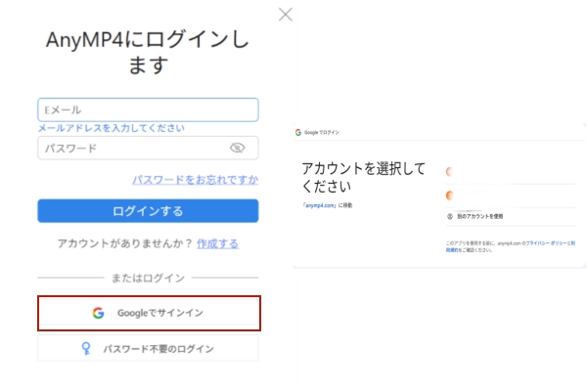Open the プライバシー ポリシー link
Image resolution: width=587 pixels, height=392 pixels.
546,243
